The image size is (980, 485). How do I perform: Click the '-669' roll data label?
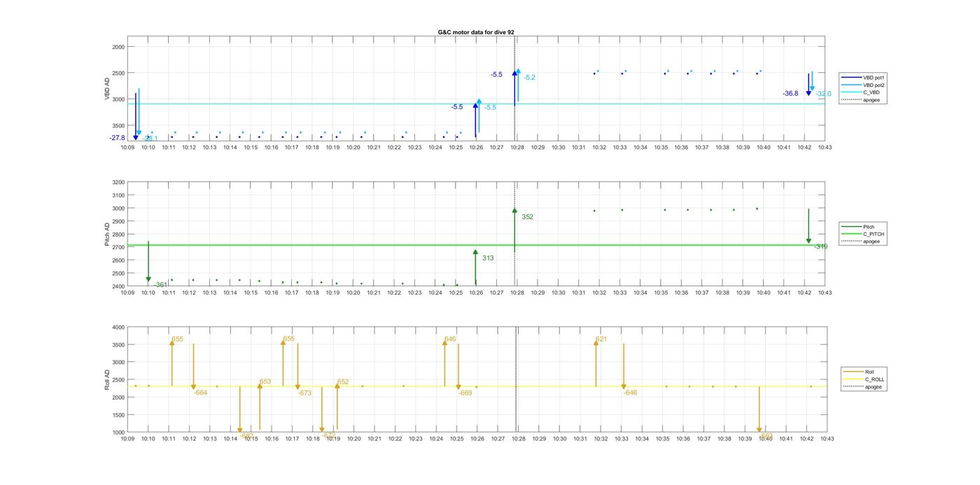pyautogui.click(x=465, y=393)
